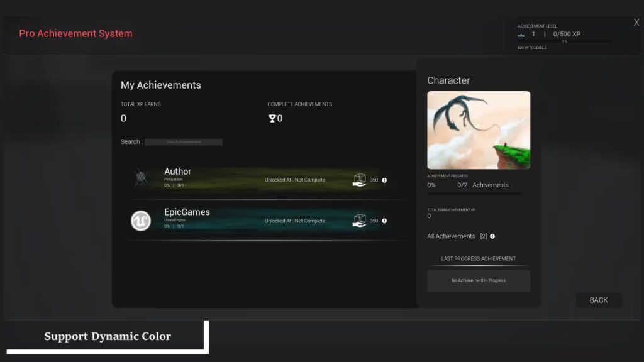644x362 pixels.
Task: Select the No Achievement in Progress box
Action: (x=478, y=280)
